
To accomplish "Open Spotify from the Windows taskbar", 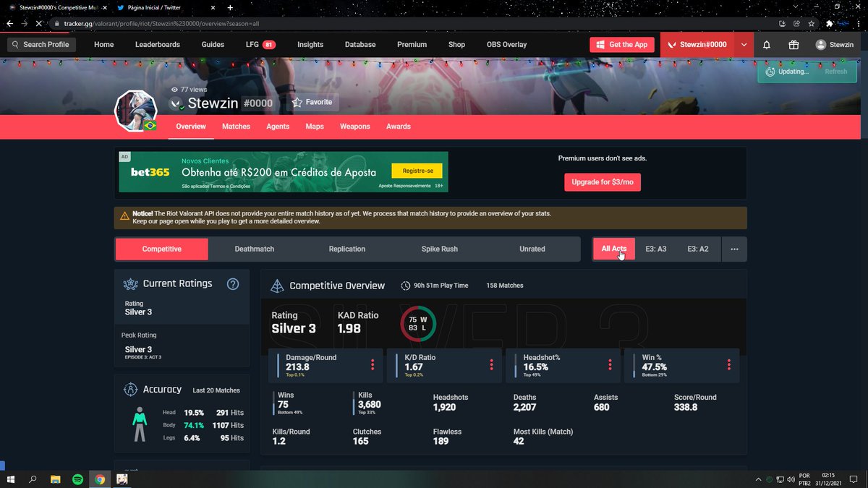I will click(77, 479).
